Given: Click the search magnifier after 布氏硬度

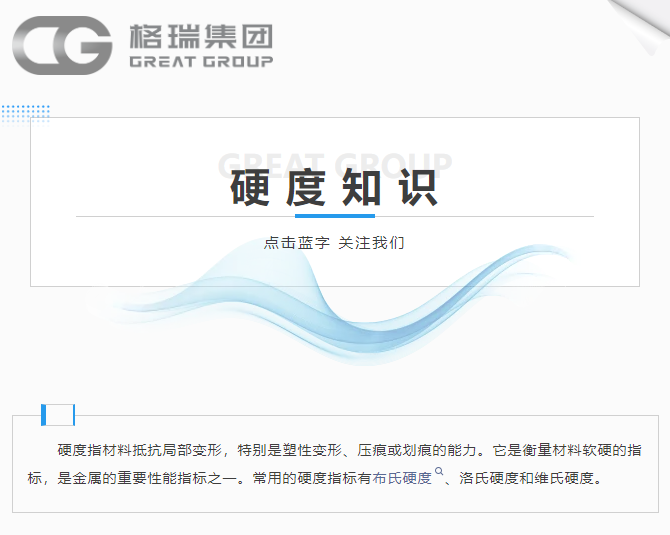Looking at the screenshot, I should click(438, 471).
